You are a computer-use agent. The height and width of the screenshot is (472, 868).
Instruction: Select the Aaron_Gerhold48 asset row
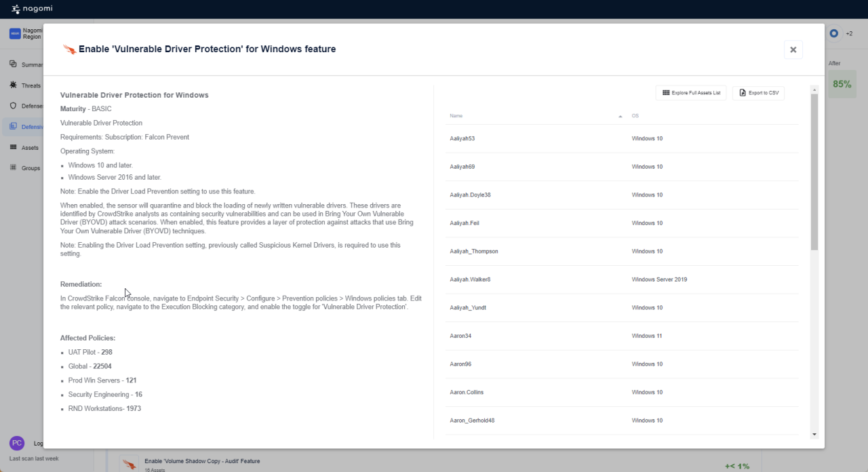point(622,420)
